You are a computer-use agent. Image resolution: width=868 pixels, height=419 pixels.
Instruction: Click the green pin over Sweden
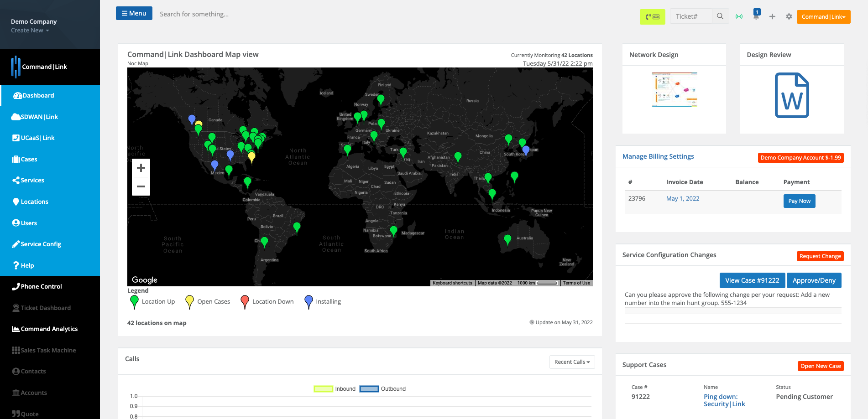tap(381, 100)
